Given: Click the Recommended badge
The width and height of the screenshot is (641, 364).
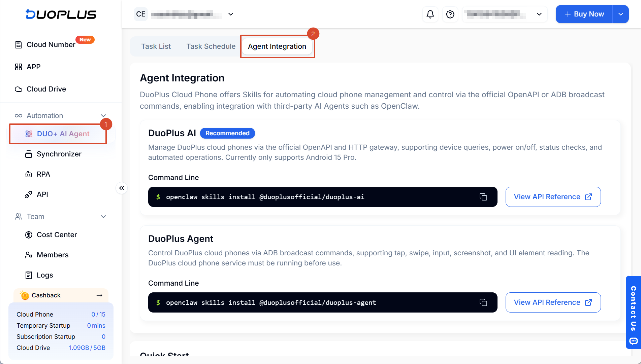Looking at the screenshot, I should pos(227,133).
